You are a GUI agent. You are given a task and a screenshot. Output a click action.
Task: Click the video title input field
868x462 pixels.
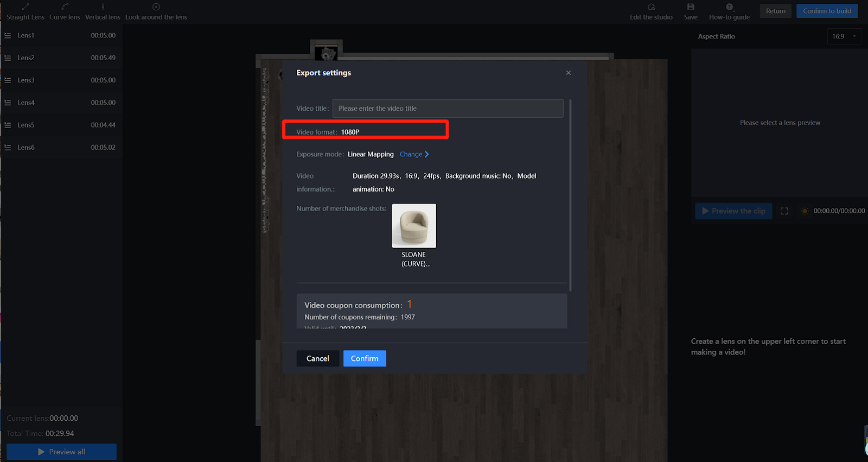tap(448, 108)
